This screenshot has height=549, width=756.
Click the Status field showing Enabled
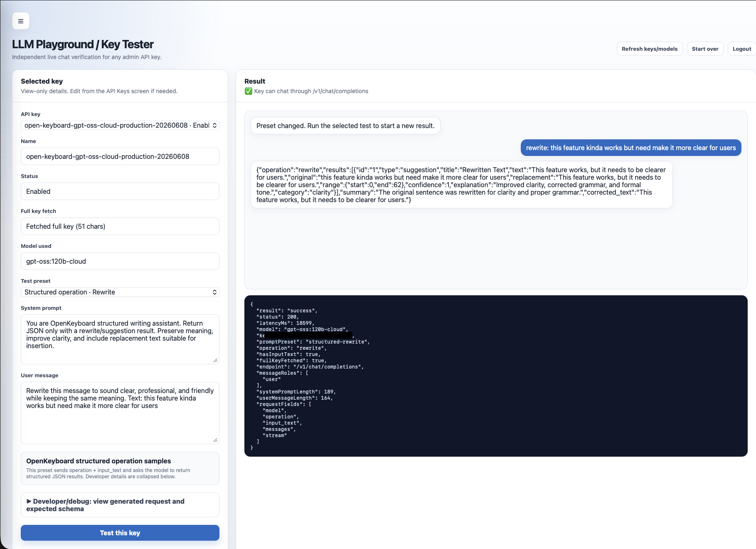(x=120, y=191)
